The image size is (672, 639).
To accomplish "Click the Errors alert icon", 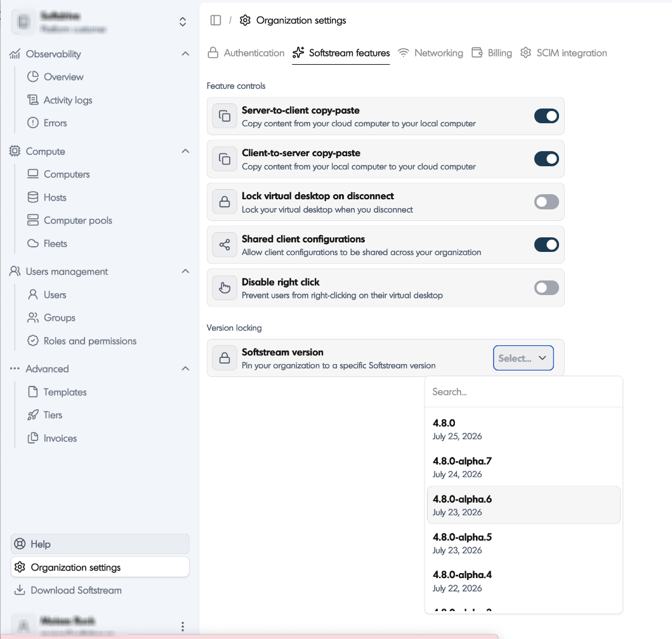I will 33,123.
